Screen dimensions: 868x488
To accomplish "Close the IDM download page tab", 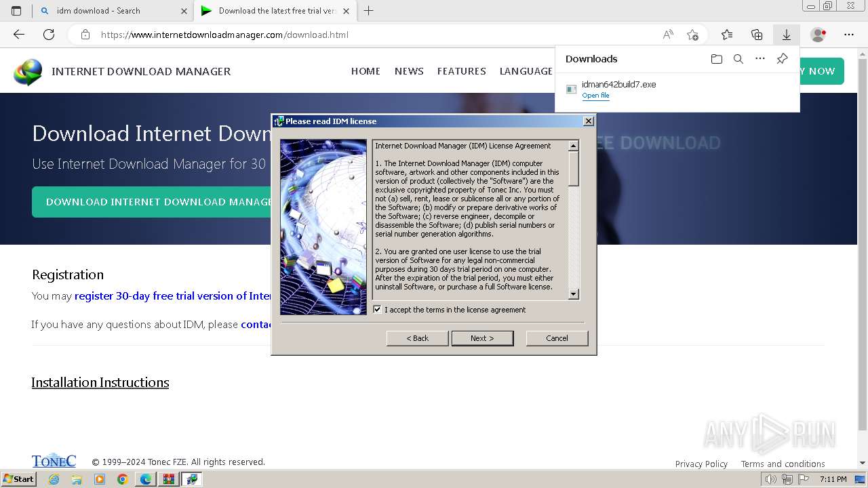I will [346, 11].
